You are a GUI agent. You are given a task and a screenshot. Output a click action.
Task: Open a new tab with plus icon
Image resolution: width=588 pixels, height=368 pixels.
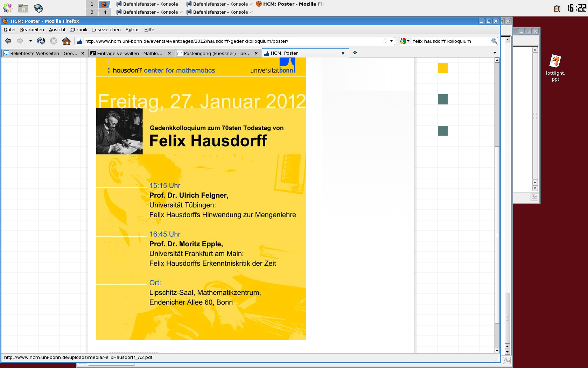[x=355, y=53]
